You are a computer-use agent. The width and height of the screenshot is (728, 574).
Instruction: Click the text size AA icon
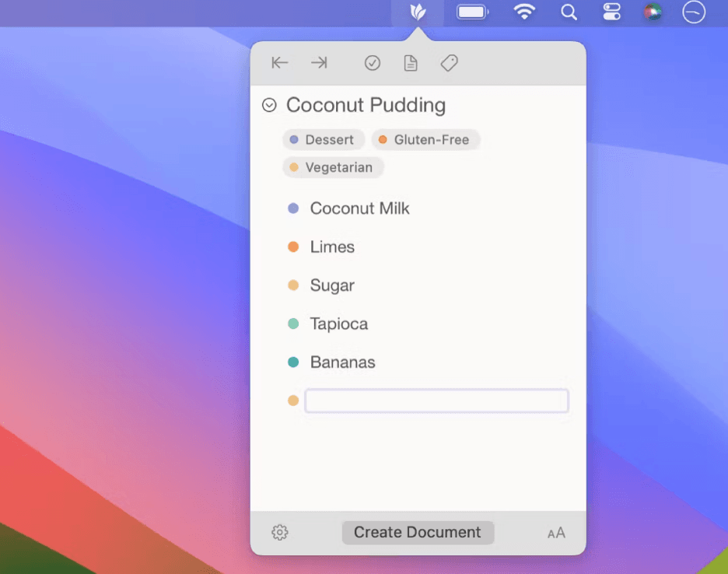(556, 533)
